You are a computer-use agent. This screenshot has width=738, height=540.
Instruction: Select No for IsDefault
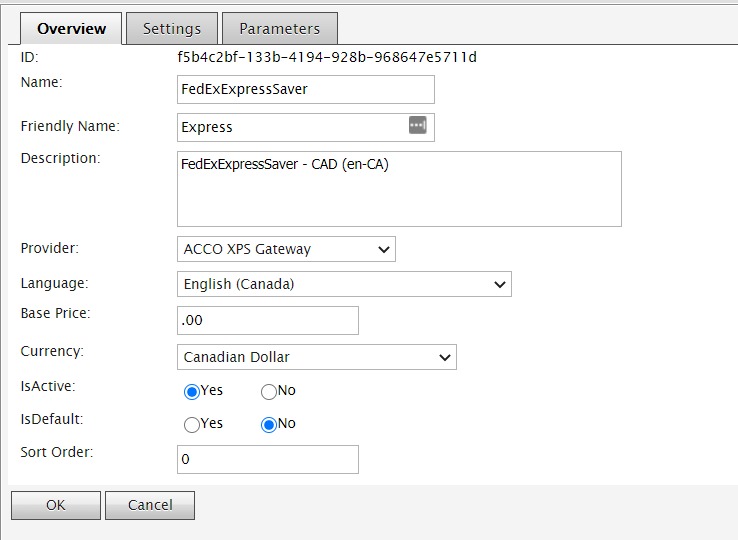point(268,424)
